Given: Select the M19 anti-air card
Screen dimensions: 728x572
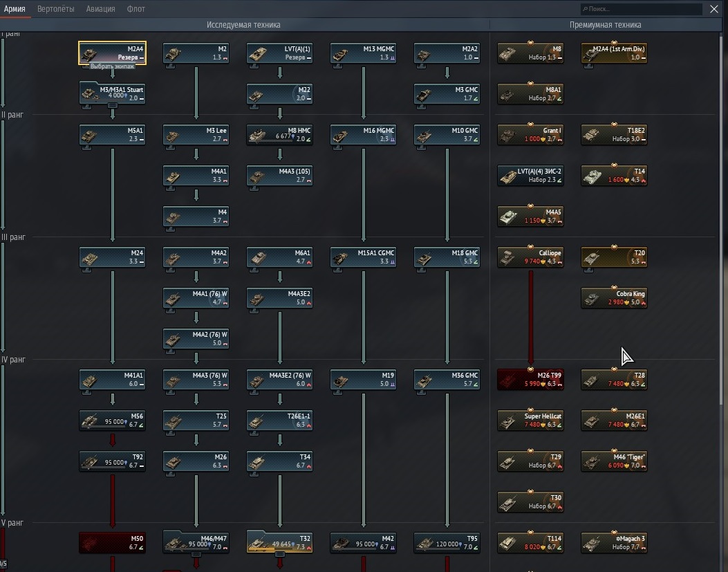Looking at the screenshot, I should 363,380.
